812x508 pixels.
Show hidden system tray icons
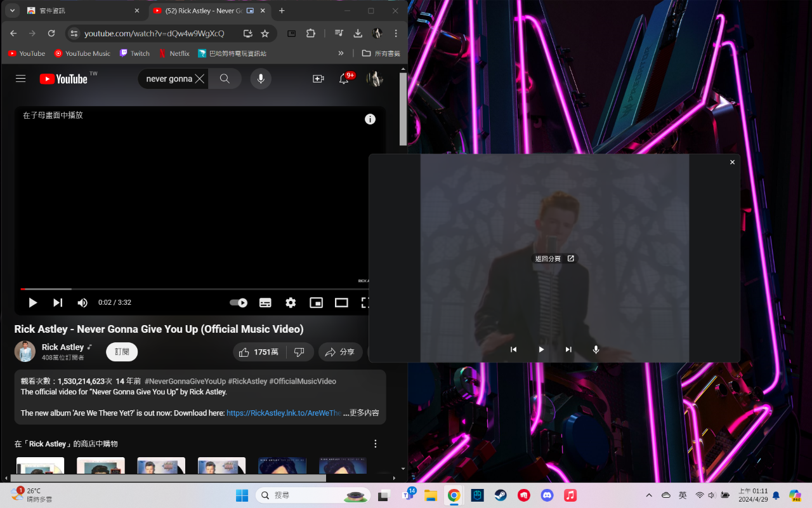(x=649, y=495)
